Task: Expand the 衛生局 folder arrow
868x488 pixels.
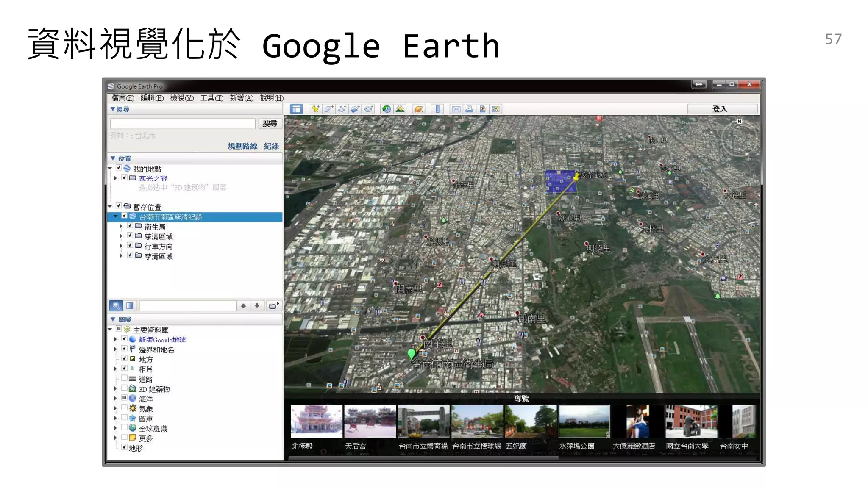Action: click(121, 227)
